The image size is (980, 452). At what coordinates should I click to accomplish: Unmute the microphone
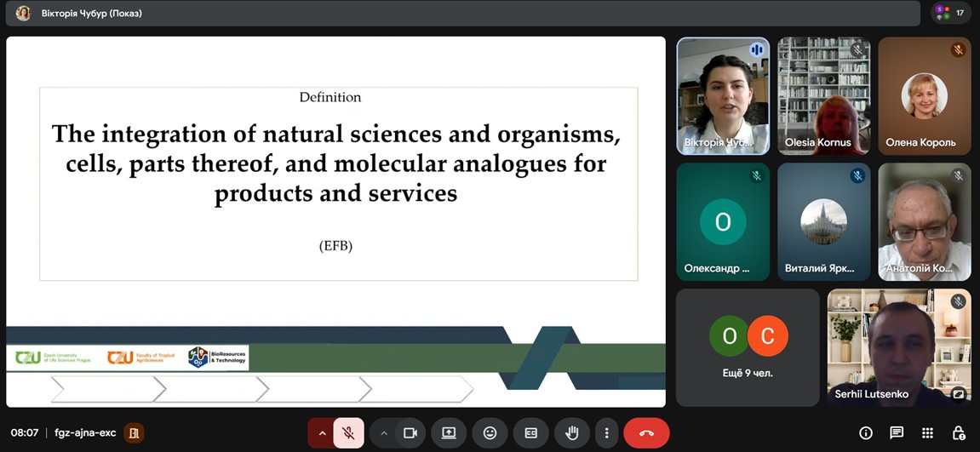pos(348,433)
